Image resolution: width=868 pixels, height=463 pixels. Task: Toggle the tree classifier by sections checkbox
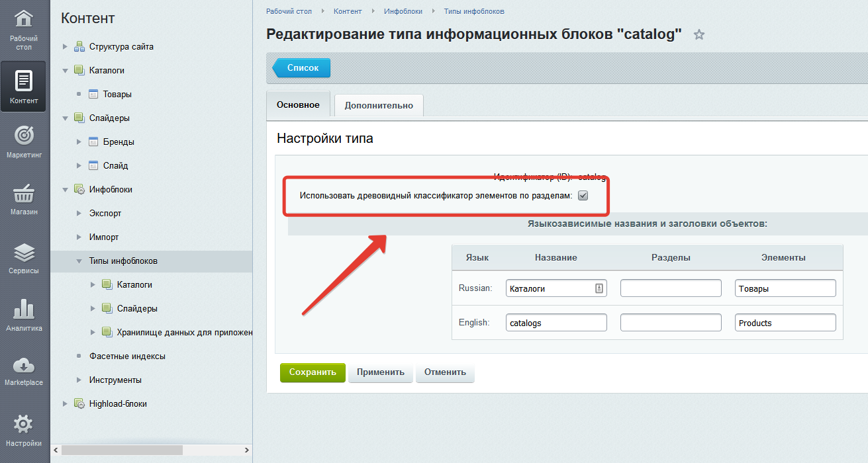click(583, 195)
